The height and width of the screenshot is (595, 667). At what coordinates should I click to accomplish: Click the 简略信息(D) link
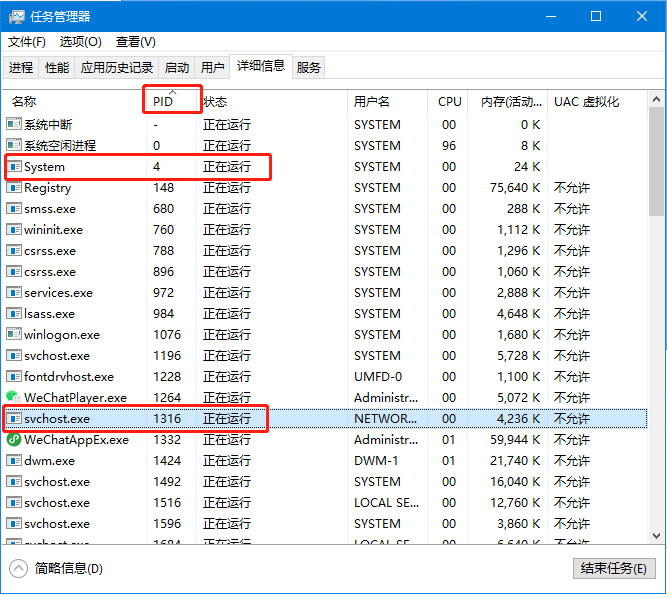tap(68, 568)
